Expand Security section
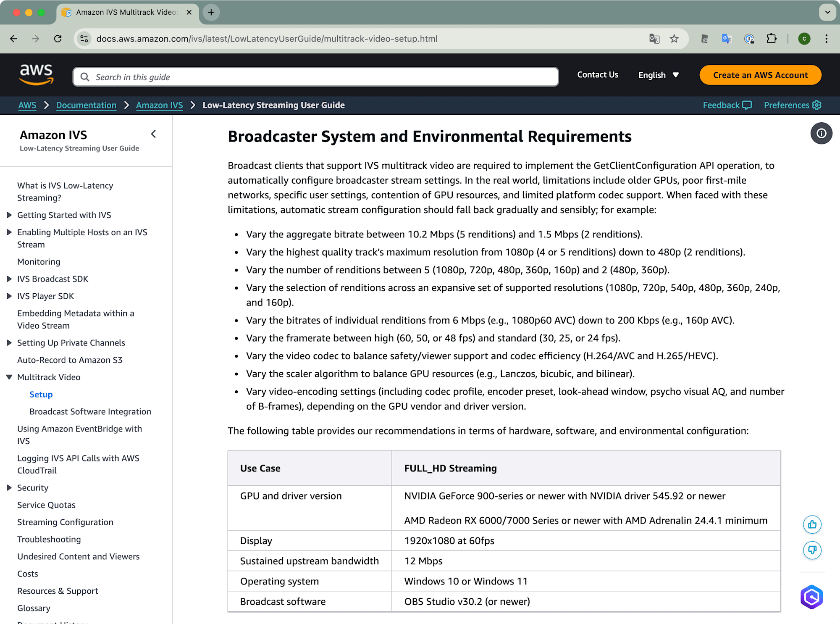This screenshot has width=840, height=624. pos(9,488)
